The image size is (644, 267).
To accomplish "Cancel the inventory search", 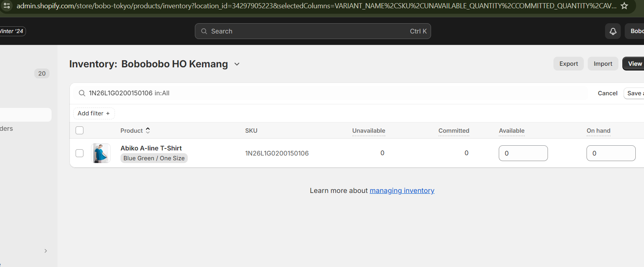I will coord(607,93).
